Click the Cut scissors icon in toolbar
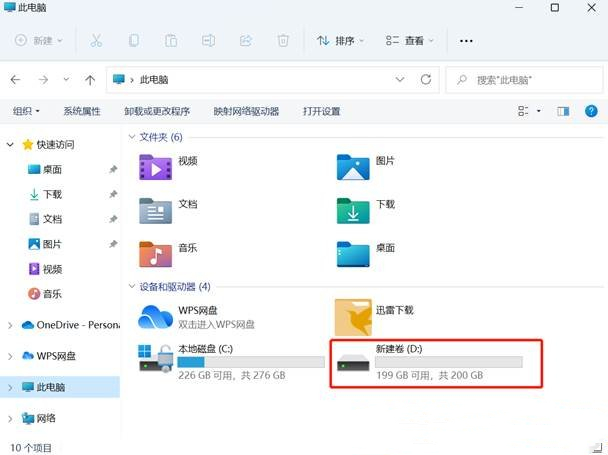The width and height of the screenshot is (608, 455). pos(96,41)
